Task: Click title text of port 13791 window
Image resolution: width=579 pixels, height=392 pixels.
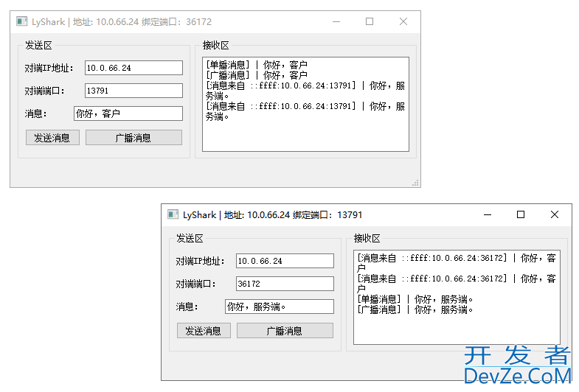Action: 273,214
